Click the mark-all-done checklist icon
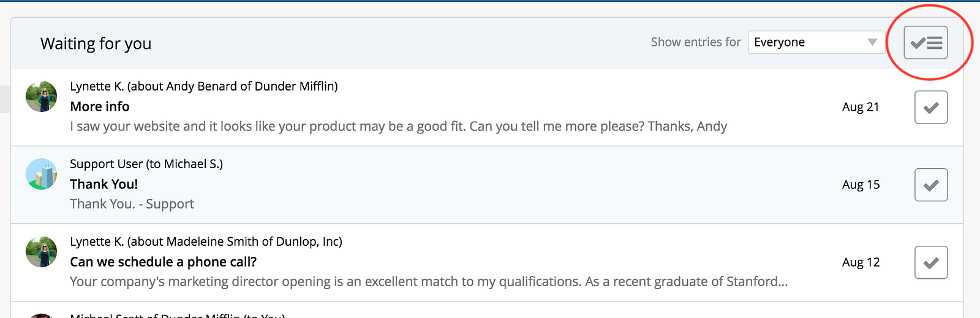Screen dimensions: 980x318 [925, 43]
